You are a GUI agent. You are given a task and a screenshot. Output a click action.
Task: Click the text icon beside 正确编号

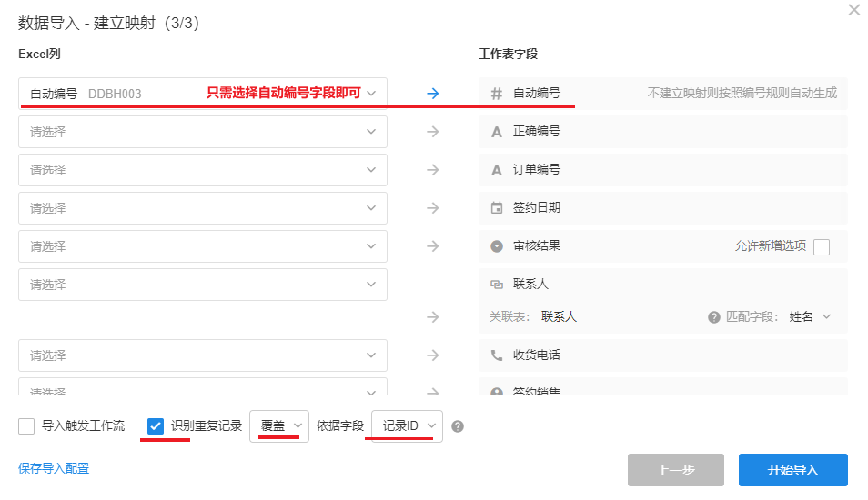(x=497, y=132)
